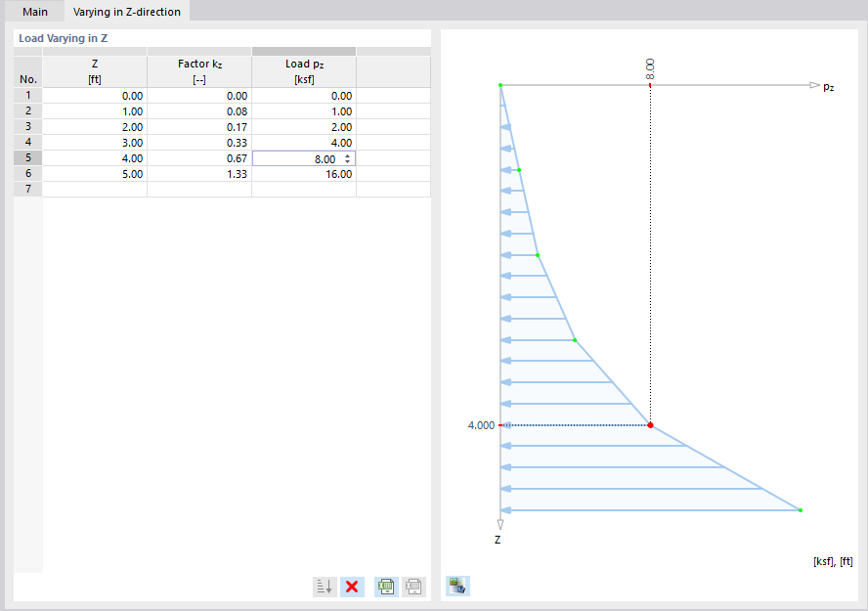Click the red marker at 4.000 on diagram
The width and height of the screenshot is (868, 611).
pyautogui.click(x=650, y=425)
